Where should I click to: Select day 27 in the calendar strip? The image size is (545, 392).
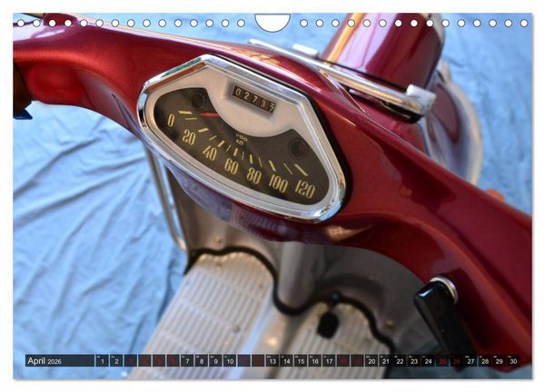coord(471,361)
